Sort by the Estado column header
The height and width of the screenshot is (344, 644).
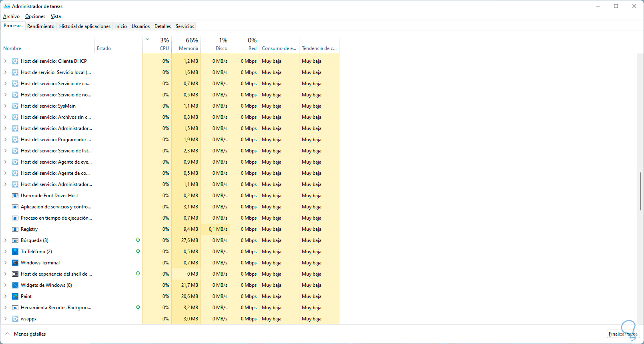coord(118,45)
